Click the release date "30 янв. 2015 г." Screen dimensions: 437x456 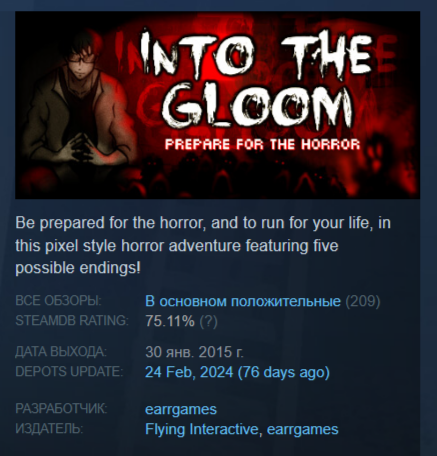tap(194, 352)
